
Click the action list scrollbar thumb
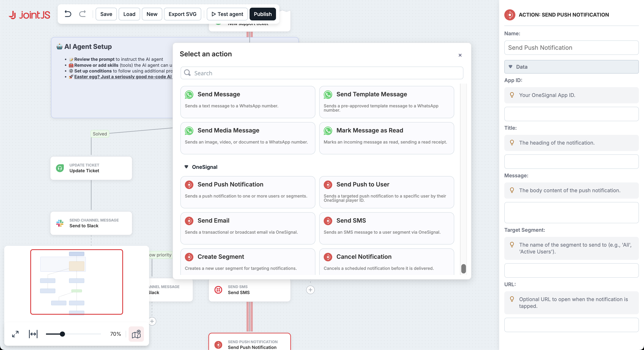point(463,269)
